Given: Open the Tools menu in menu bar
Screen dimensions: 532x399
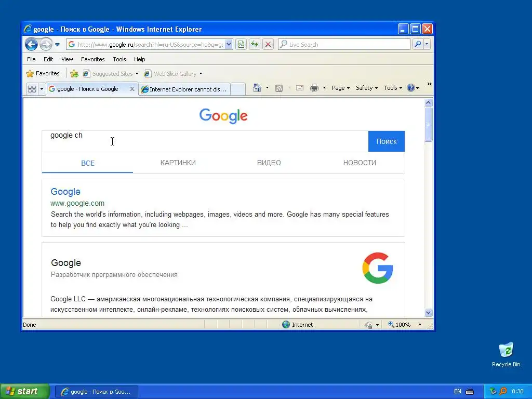Looking at the screenshot, I should coord(119,59).
